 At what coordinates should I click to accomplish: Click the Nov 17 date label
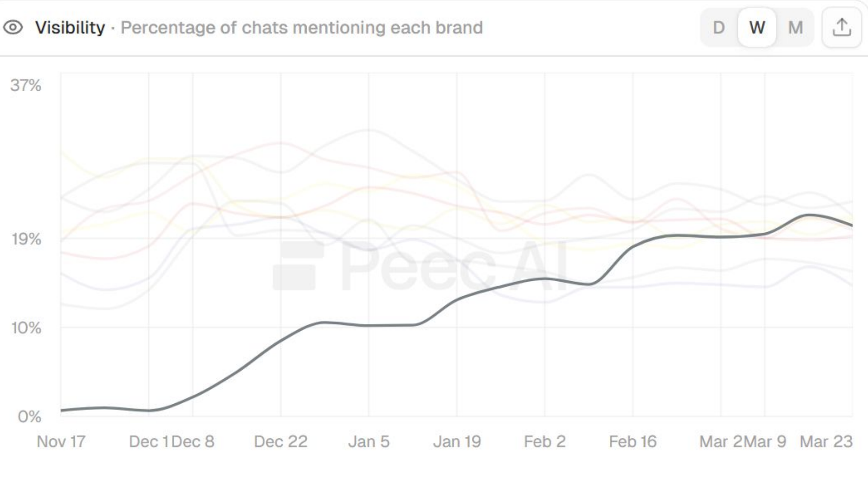tap(61, 442)
